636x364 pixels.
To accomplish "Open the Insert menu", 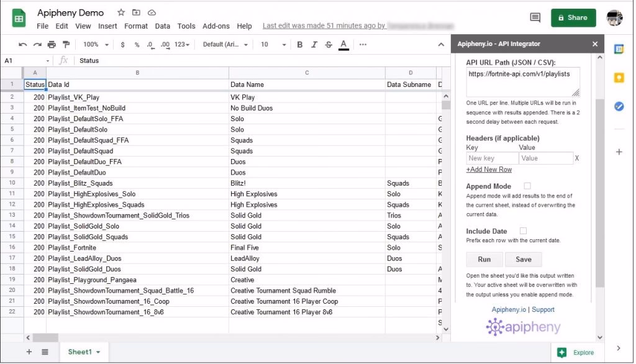I will 107,26.
